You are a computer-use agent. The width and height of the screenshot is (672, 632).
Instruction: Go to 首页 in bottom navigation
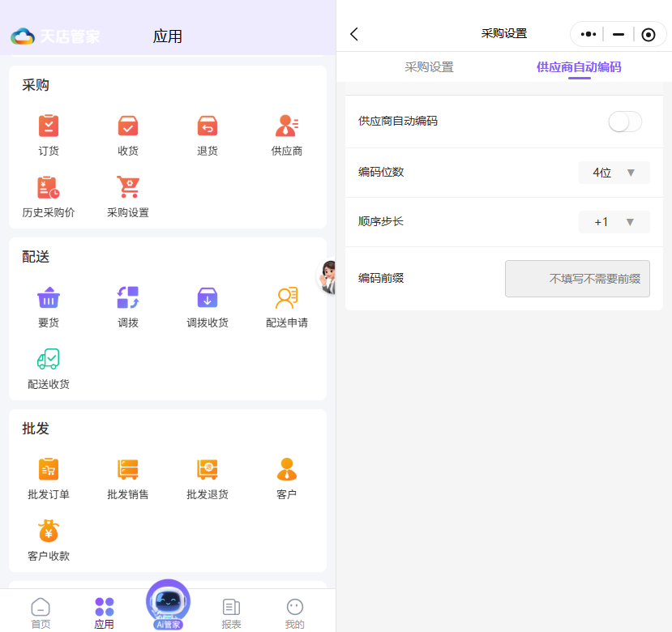pyautogui.click(x=41, y=613)
